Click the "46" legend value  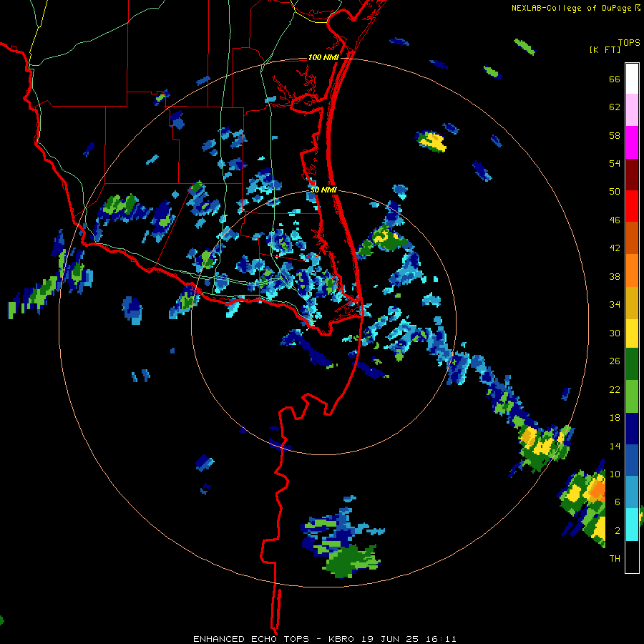[615, 220]
